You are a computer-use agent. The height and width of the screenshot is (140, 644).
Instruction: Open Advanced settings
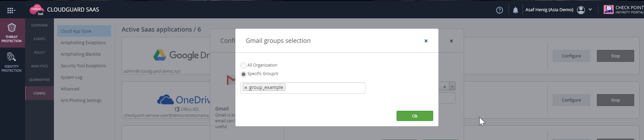(x=70, y=89)
